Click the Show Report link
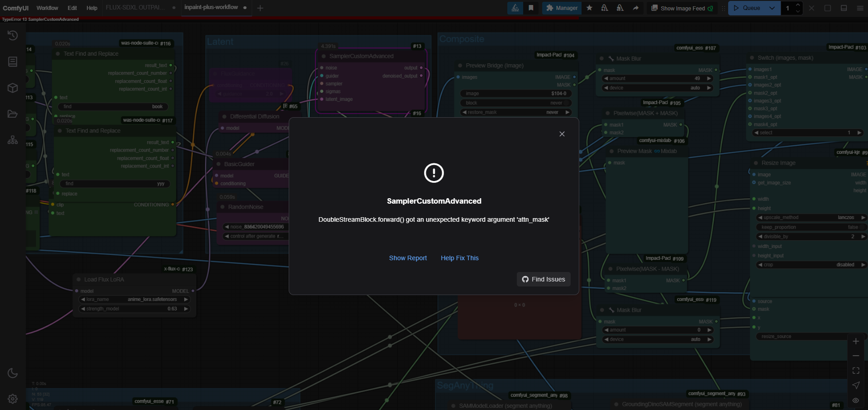The image size is (868, 410). coord(408,258)
